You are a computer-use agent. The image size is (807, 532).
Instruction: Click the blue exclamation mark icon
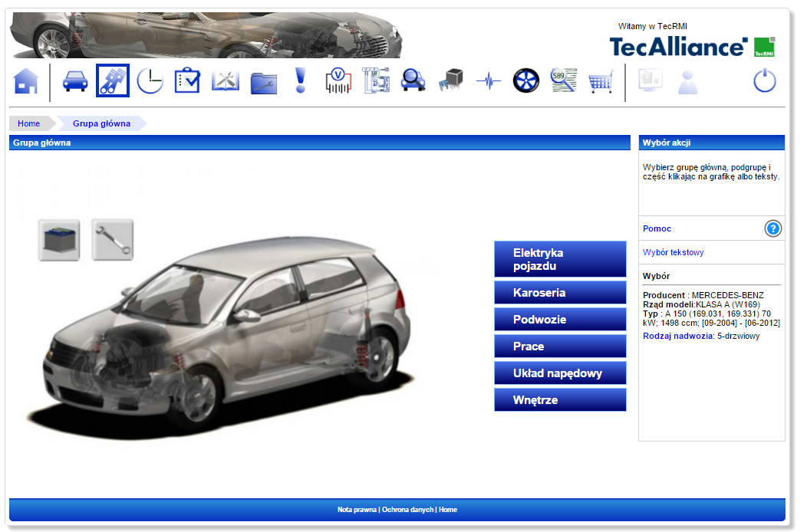pos(301,80)
